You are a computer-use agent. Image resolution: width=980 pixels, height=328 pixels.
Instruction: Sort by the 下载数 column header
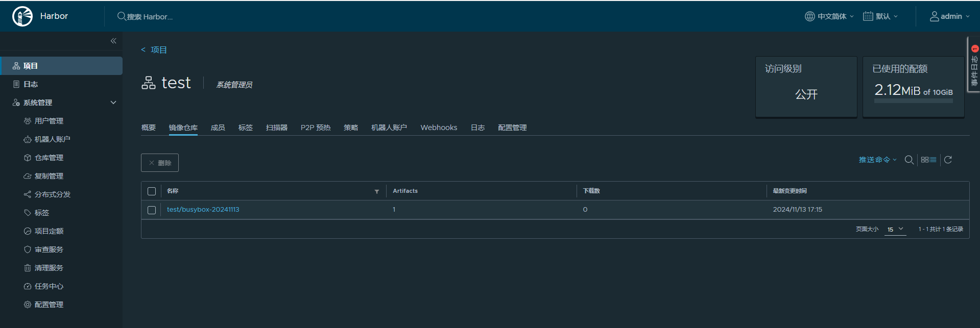tap(591, 191)
